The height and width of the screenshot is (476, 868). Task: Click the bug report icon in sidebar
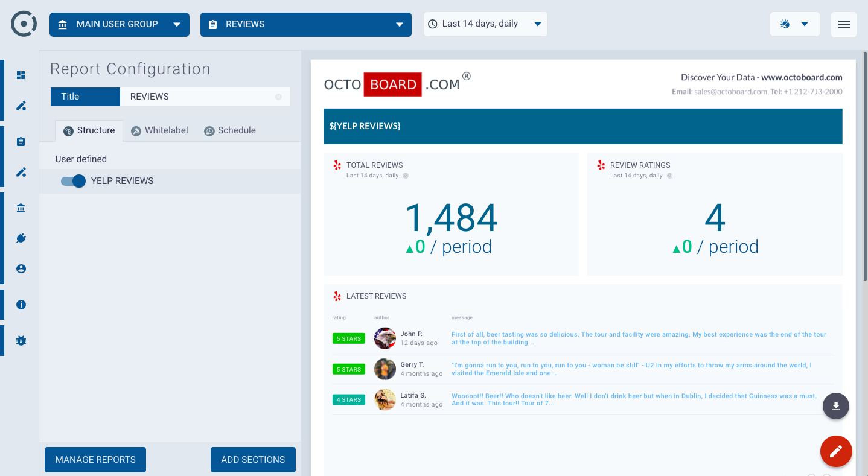[x=21, y=341]
